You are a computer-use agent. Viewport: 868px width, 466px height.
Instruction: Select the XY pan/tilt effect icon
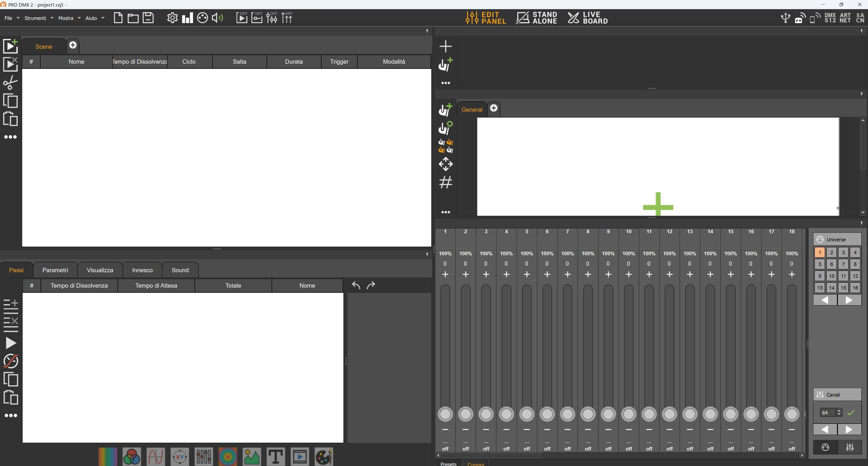[x=180, y=457]
